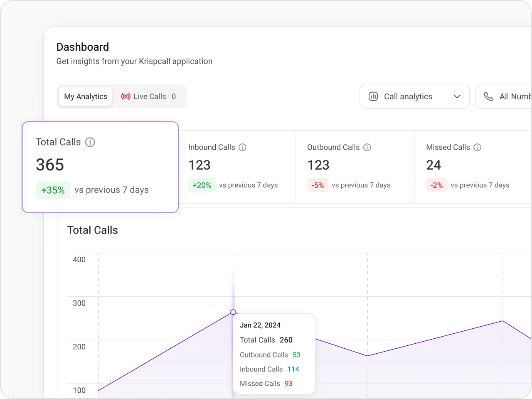Click the Outbound Calls info icon
Screen dimensions: 532x399
click(x=367, y=148)
